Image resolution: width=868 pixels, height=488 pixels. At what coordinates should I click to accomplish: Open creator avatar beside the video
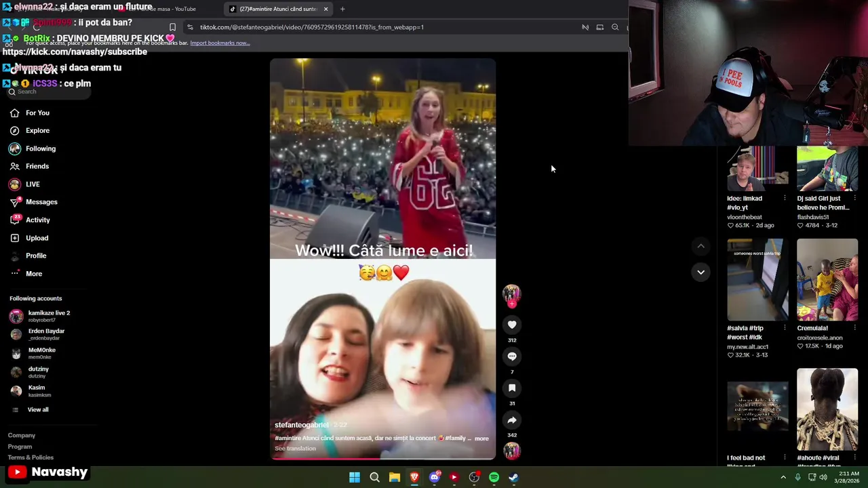(x=511, y=293)
